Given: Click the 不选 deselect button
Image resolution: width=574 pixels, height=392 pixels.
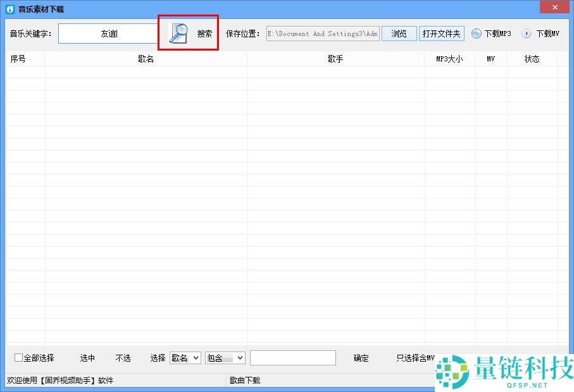Looking at the screenshot, I should coord(123,358).
